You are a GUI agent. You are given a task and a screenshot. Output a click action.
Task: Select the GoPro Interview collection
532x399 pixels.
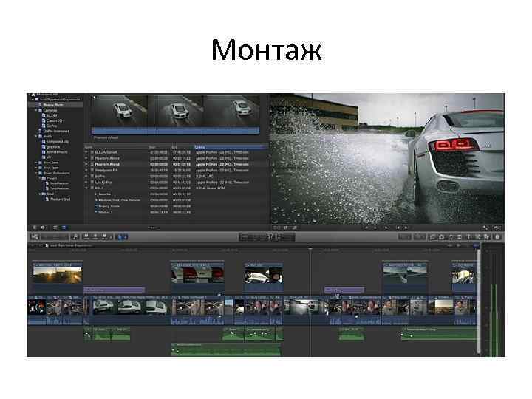[54, 131]
